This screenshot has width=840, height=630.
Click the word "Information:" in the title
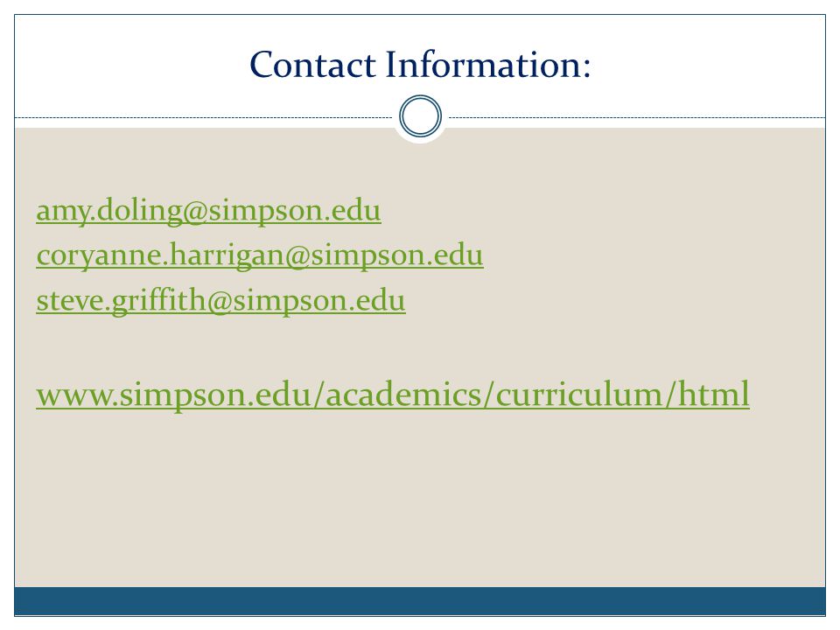[488, 65]
